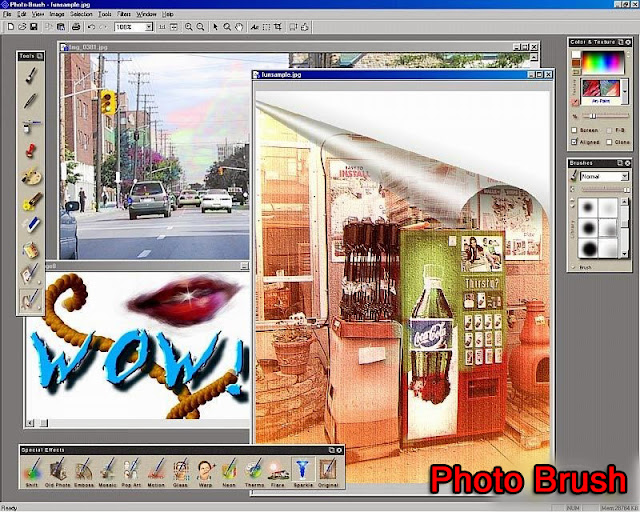Open the Tools menu
Screen dimensions: 640x512
point(104,14)
